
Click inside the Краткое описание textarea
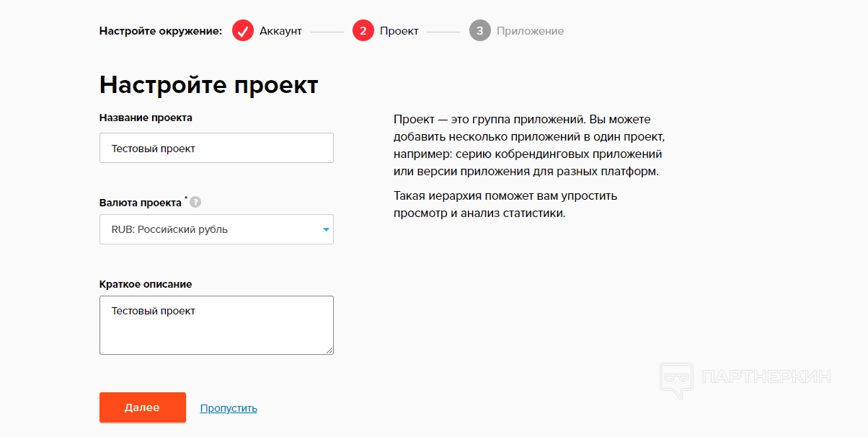216,325
